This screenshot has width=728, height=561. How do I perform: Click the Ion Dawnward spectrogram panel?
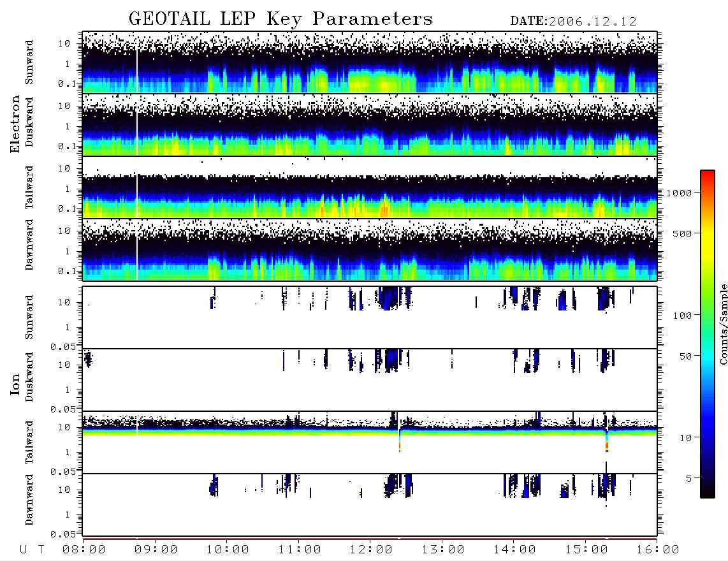click(370, 505)
